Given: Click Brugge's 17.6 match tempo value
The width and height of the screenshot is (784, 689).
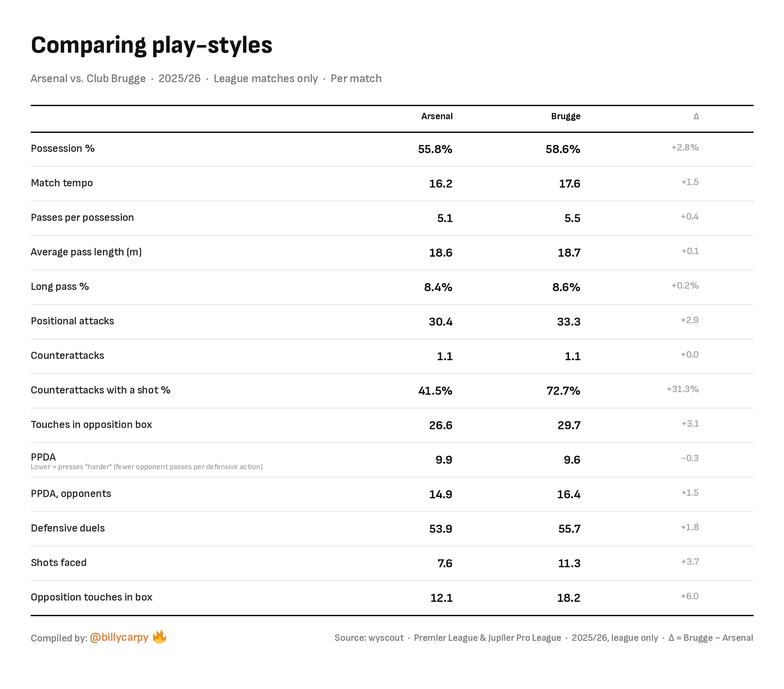Looking at the screenshot, I should point(570,184).
